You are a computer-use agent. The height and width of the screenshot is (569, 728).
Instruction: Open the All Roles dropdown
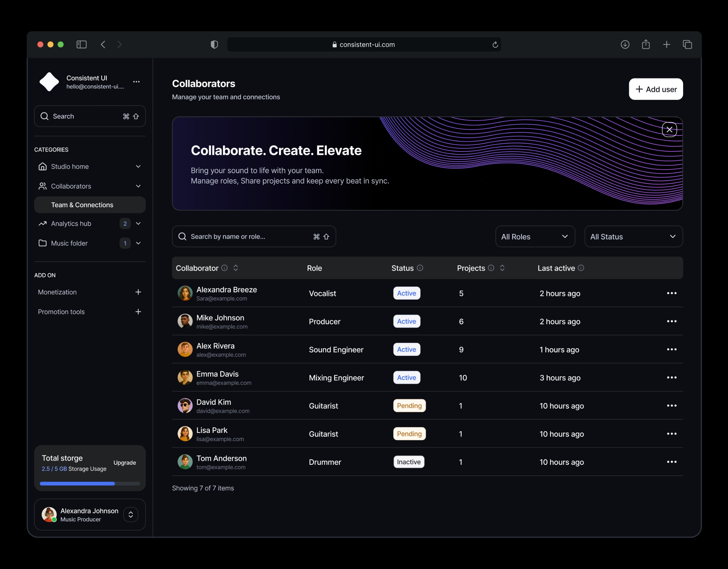535,236
